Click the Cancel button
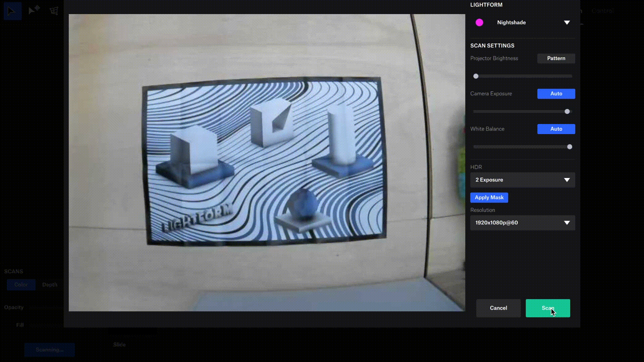Screen dimensions: 644x362 (x=498, y=308)
